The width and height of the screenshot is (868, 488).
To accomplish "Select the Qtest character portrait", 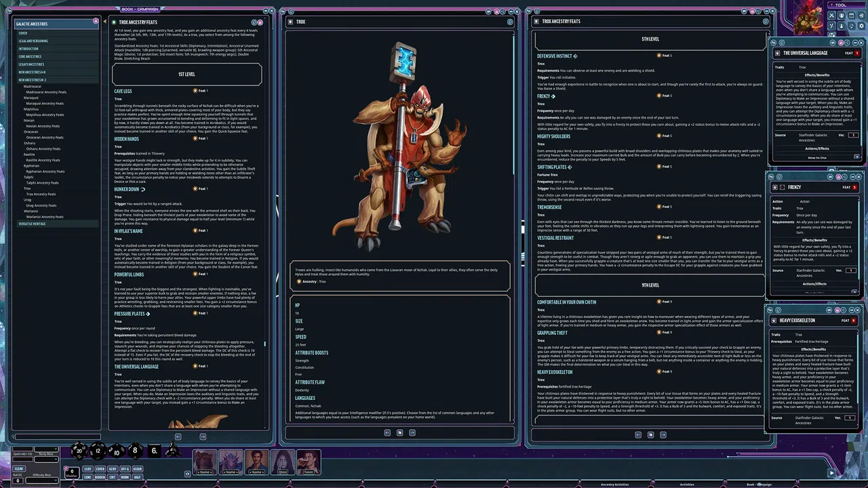I will coord(282,462).
